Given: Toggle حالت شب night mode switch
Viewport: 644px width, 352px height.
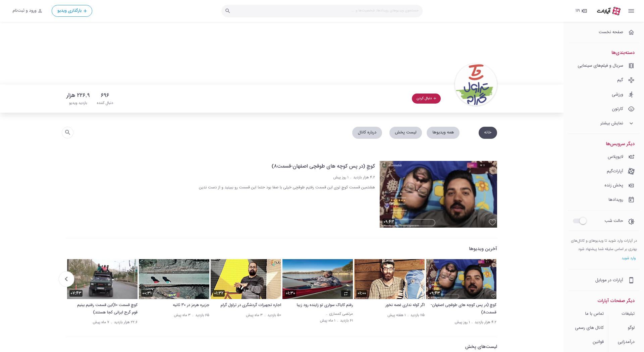Looking at the screenshot, I should [580, 221].
